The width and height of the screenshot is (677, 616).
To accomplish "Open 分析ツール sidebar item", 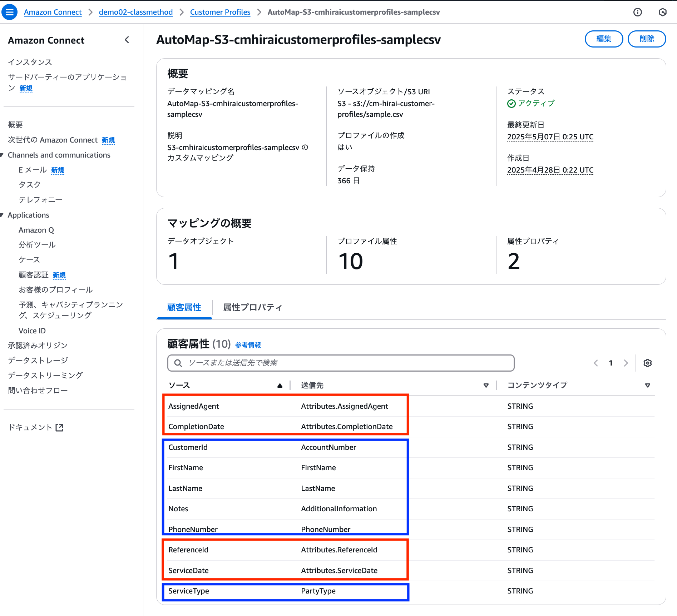I will pyautogui.click(x=37, y=245).
